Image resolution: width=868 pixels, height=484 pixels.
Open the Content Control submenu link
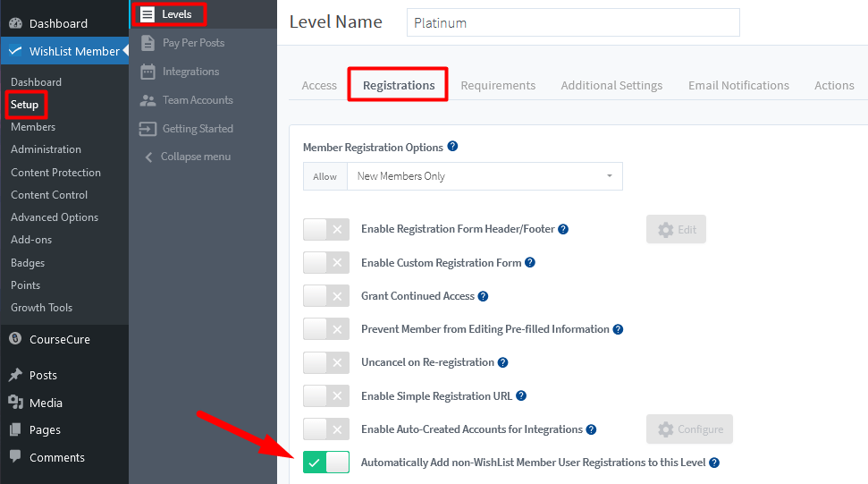tap(49, 195)
